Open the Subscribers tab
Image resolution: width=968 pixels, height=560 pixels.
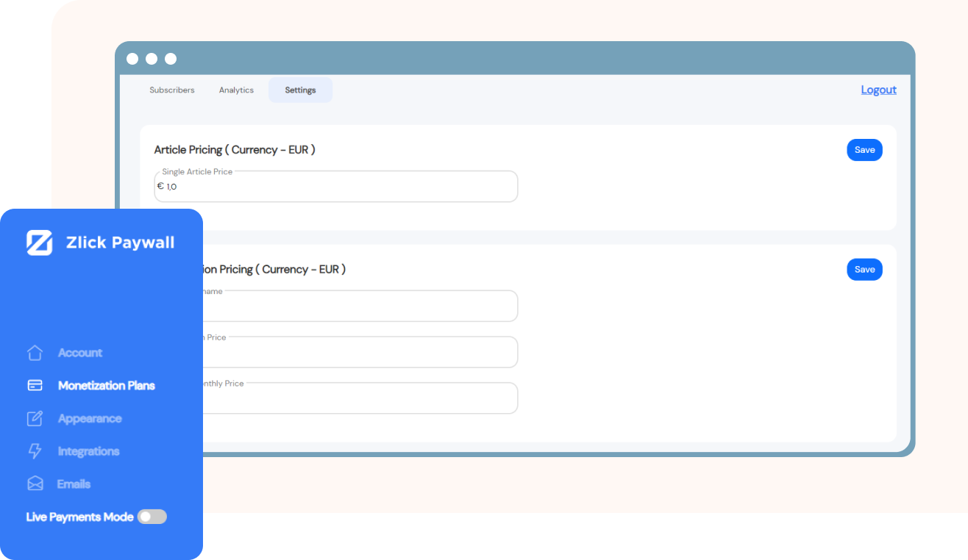coord(172,90)
